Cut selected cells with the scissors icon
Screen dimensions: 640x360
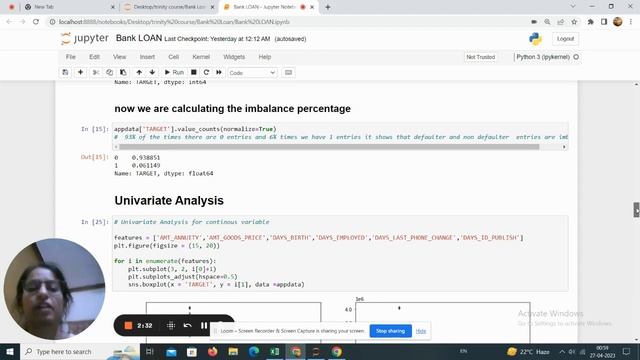tap(96, 72)
